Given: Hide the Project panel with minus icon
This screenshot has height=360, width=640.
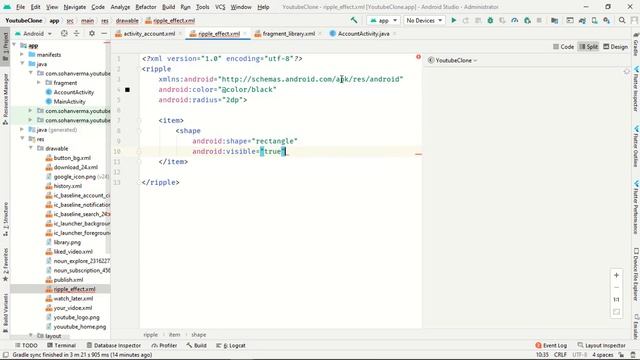Looking at the screenshot, I should tap(104, 33).
